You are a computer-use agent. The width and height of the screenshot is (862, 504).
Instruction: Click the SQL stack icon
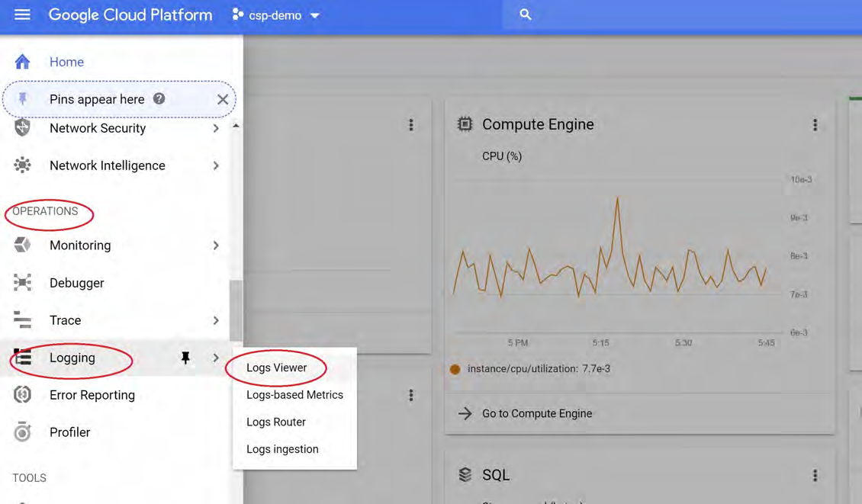(465, 474)
